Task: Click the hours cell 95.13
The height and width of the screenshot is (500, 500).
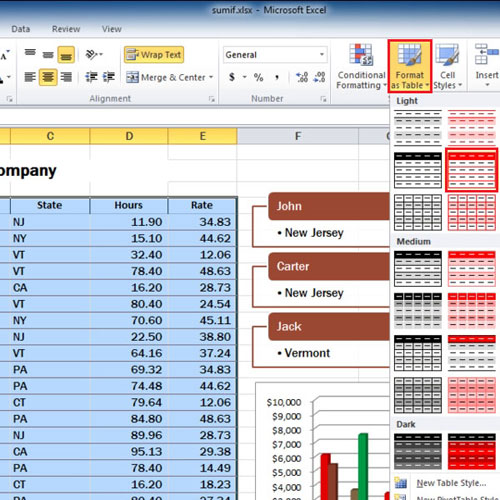Action: pos(129,452)
